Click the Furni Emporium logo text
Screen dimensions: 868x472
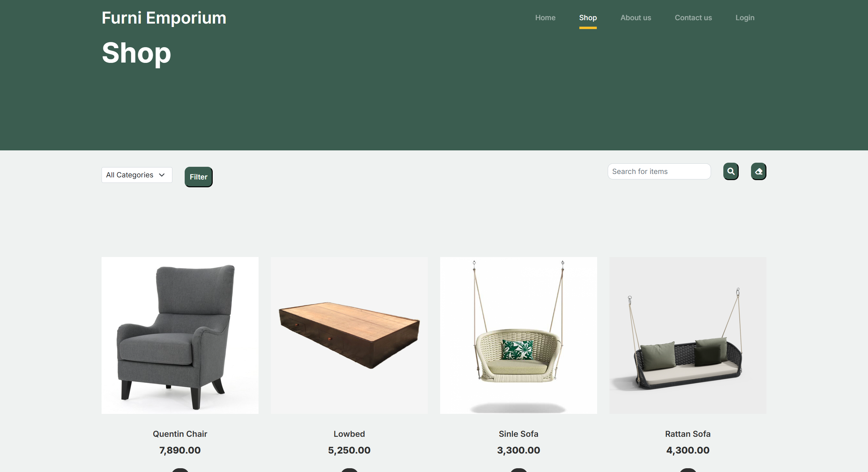(x=164, y=18)
